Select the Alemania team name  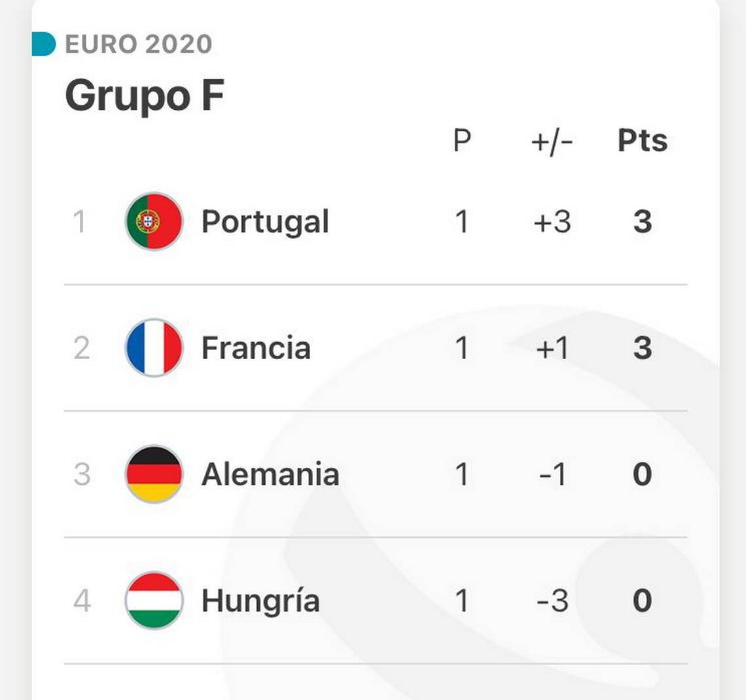coord(270,474)
